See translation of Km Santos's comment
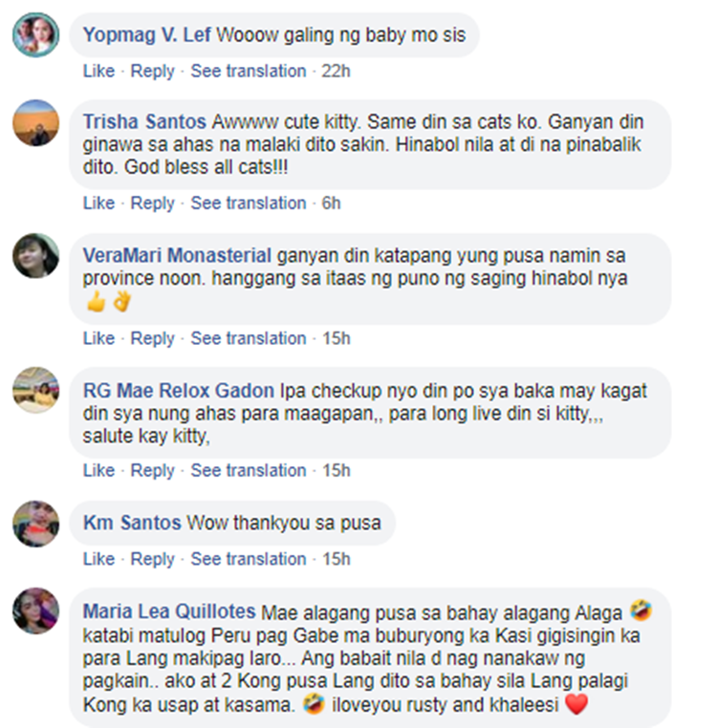 point(249,559)
